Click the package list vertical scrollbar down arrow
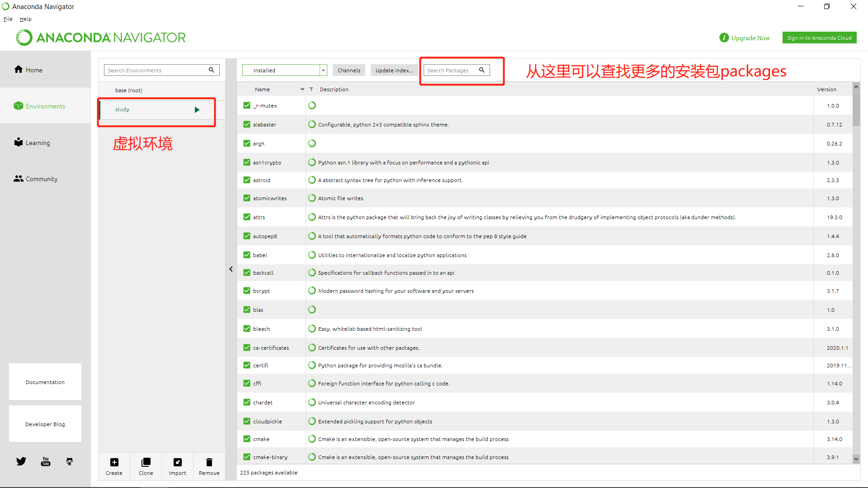868x488 pixels. (x=856, y=459)
